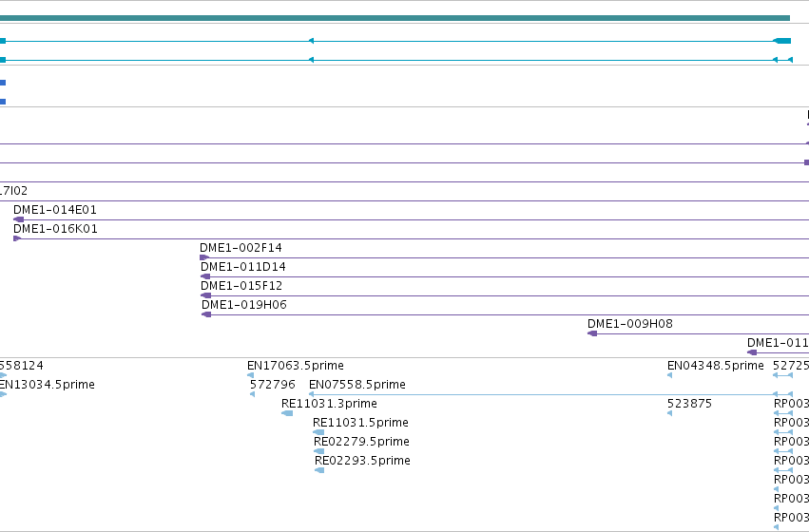This screenshot has width=809, height=532.
Task: Click purple square ending the long purple line
Action: (x=806, y=162)
